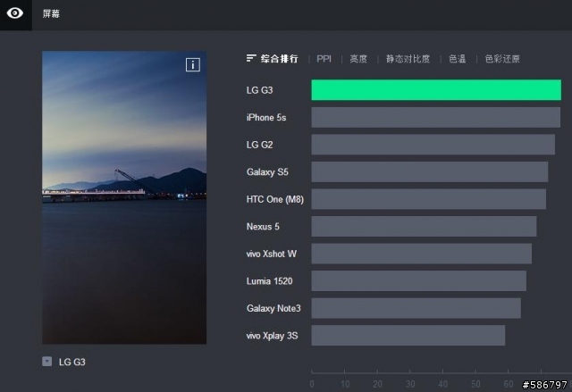Click the 屏幕 header title
Image resolution: width=572 pixels, height=392 pixels.
[x=51, y=14]
